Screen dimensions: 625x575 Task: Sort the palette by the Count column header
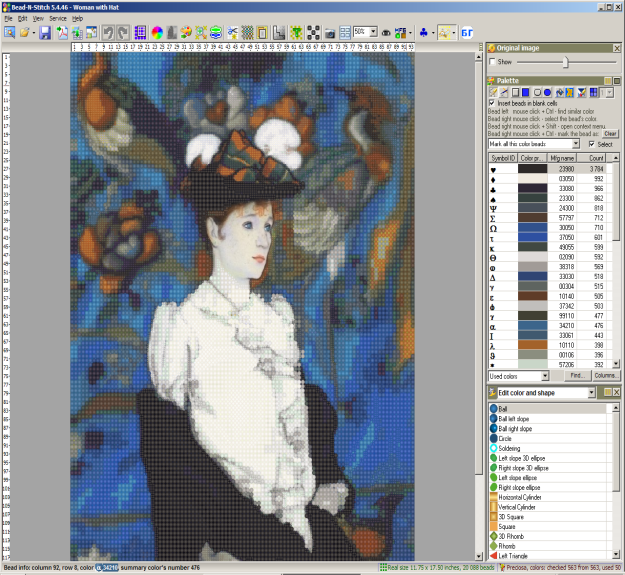click(x=594, y=158)
